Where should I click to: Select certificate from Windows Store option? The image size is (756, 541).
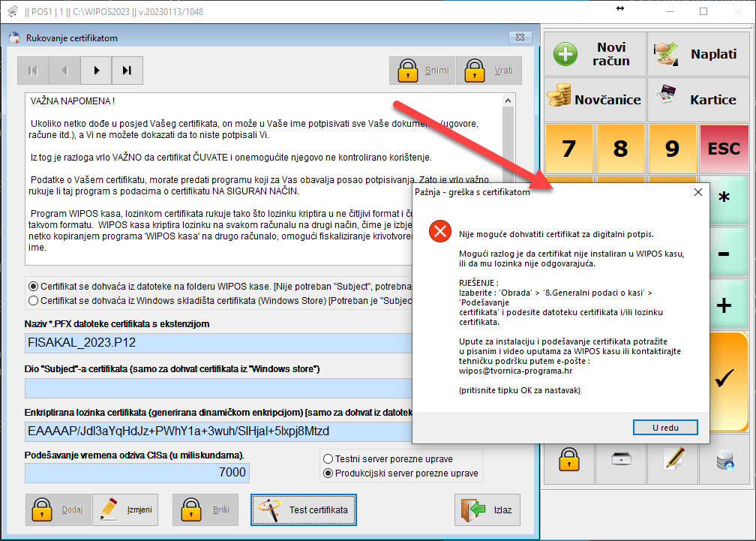tap(33, 300)
